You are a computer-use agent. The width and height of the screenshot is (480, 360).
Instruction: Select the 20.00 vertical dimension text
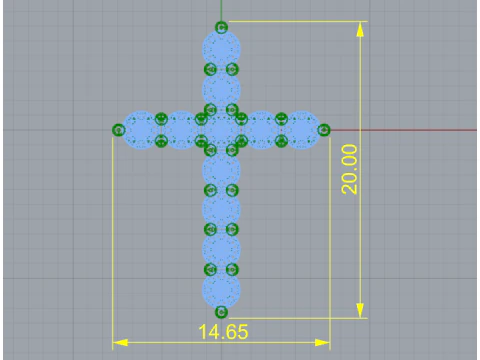pos(349,169)
